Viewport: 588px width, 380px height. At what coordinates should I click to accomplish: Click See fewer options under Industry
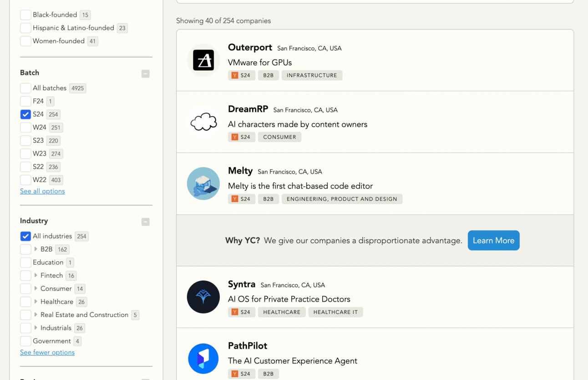point(47,352)
